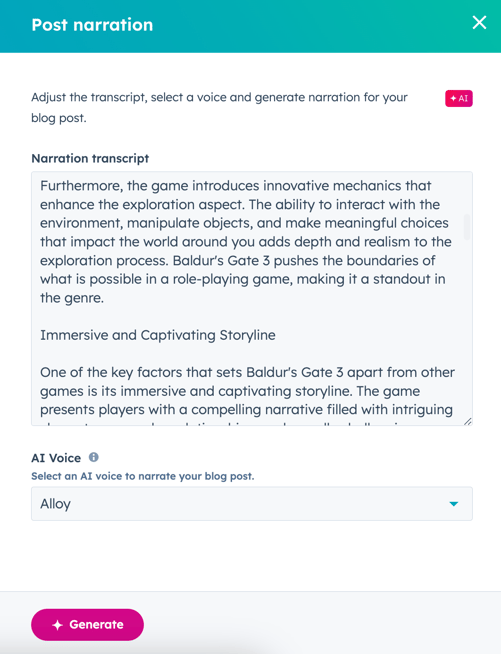Click the 'AI Voice' label

(x=56, y=458)
